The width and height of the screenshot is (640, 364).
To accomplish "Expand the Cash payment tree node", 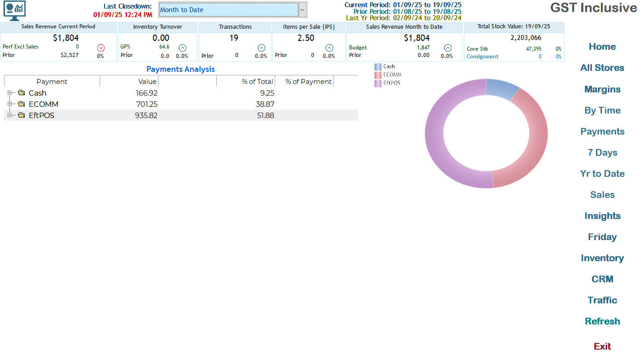I will click(9, 93).
